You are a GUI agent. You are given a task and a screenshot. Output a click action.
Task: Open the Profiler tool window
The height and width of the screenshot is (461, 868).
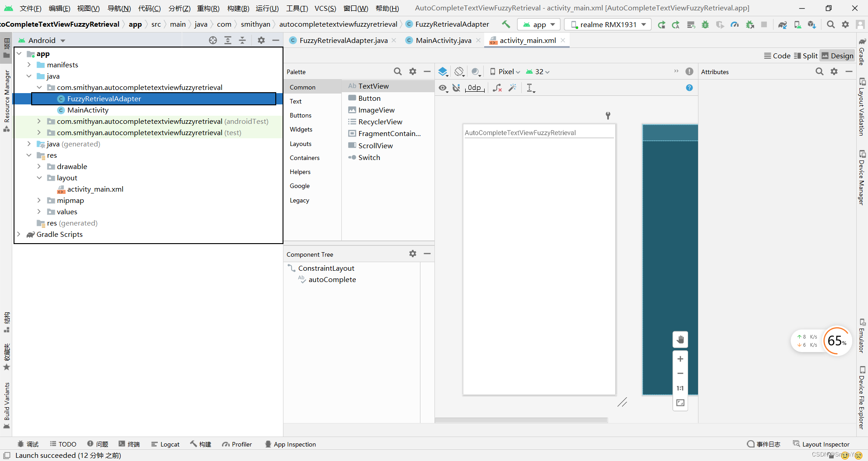pos(237,444)
